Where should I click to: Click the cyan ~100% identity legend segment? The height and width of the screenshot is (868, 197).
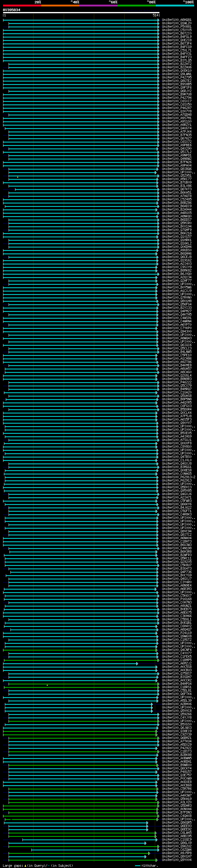tap(175, 6)
